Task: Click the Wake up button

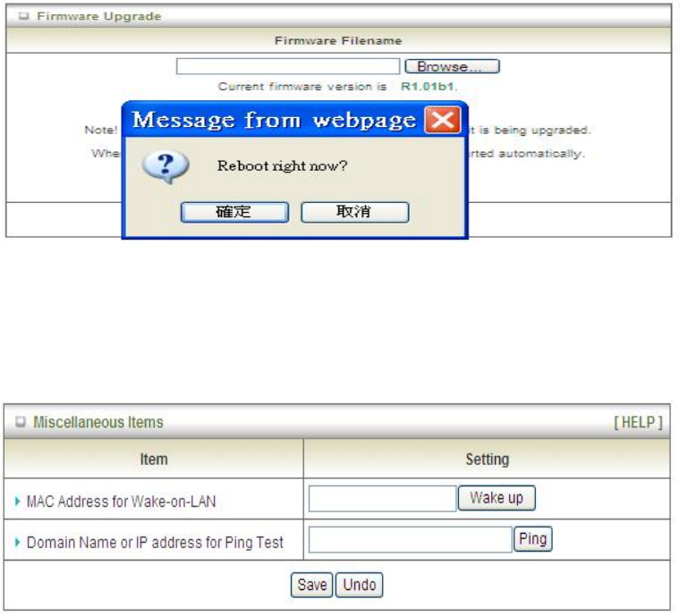Action: click(x=497, y=498)
